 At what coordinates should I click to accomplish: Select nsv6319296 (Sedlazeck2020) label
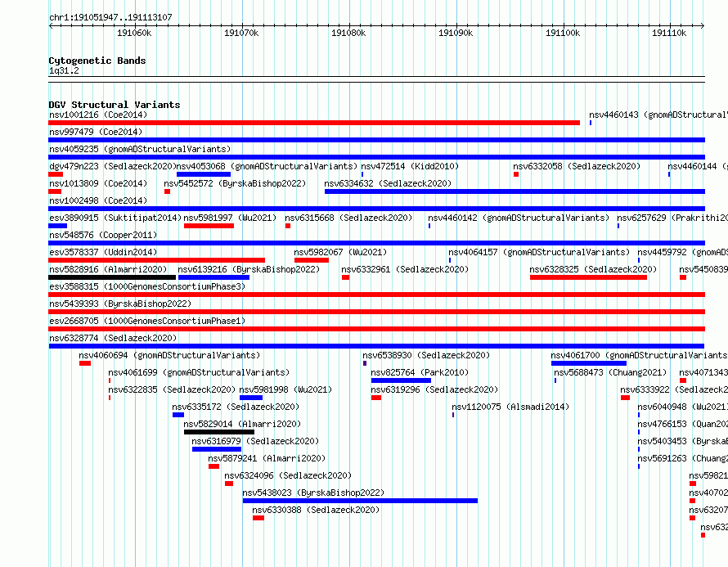click(434, 389)
